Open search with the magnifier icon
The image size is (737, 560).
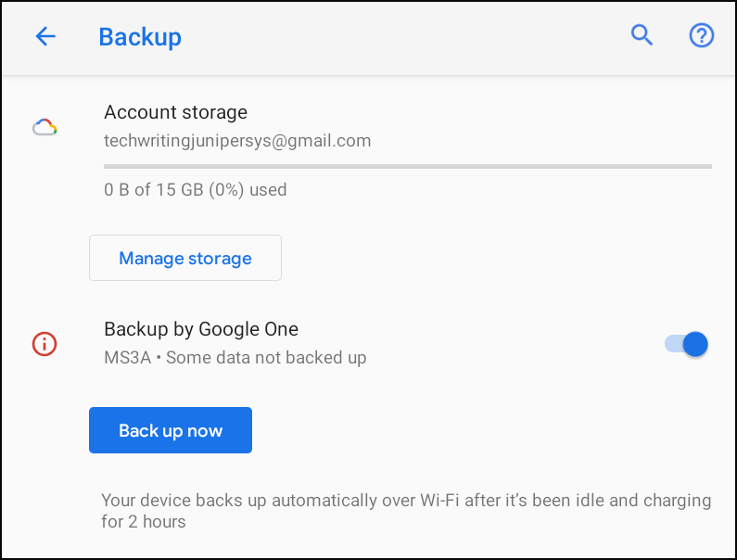point(642,36)
